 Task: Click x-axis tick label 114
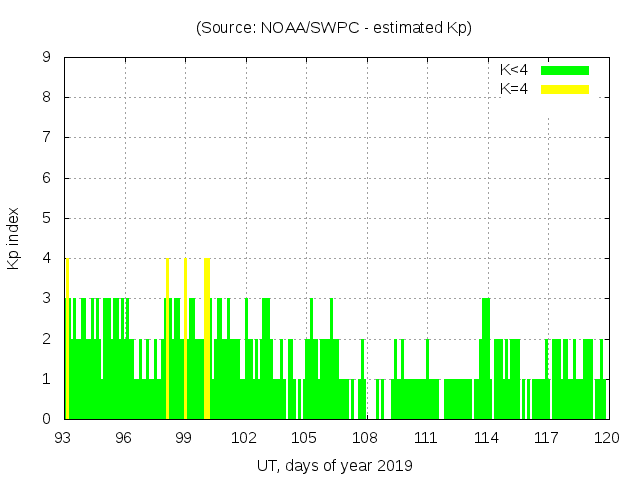coord(486,438)
